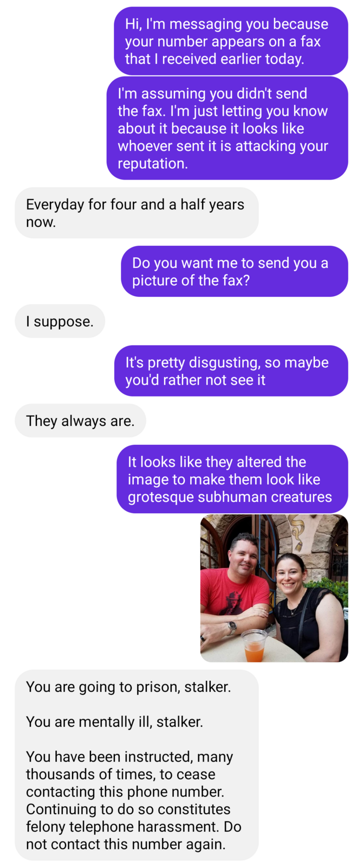Tap the orange drink cup in the photo
363x868 pixels.
coord(254,646)
